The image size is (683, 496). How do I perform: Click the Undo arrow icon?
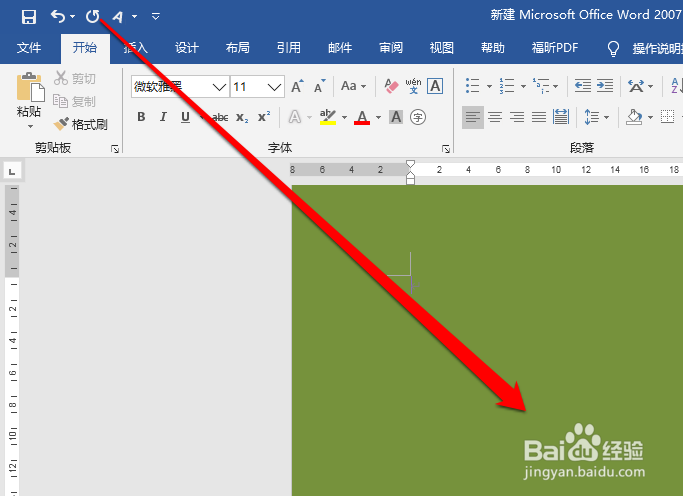(57, 17)
